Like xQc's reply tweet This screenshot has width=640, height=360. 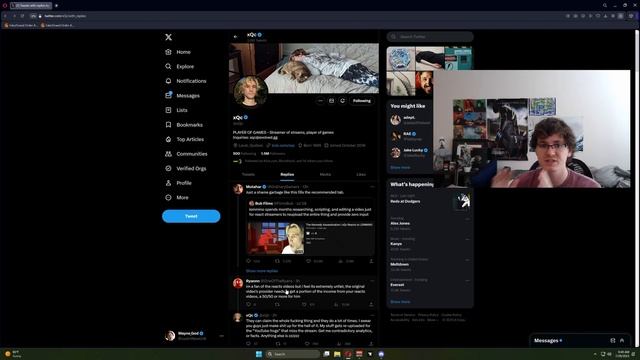[x=307, y=344]
